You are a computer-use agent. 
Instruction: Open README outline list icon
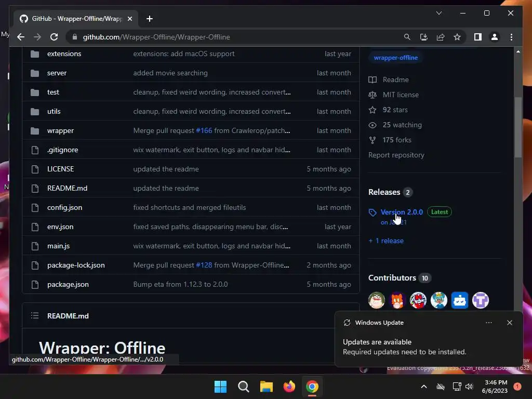pos(35,316)
